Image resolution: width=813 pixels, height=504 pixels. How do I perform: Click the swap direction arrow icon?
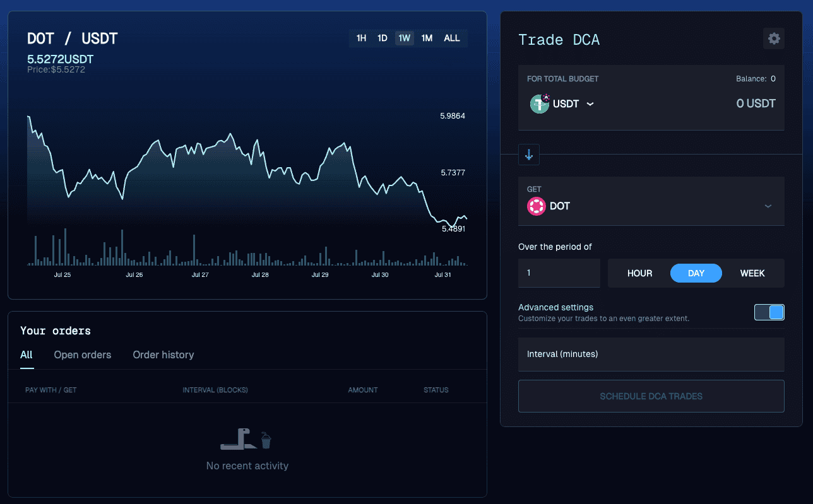pyautogui.click(x=529, y=155)
